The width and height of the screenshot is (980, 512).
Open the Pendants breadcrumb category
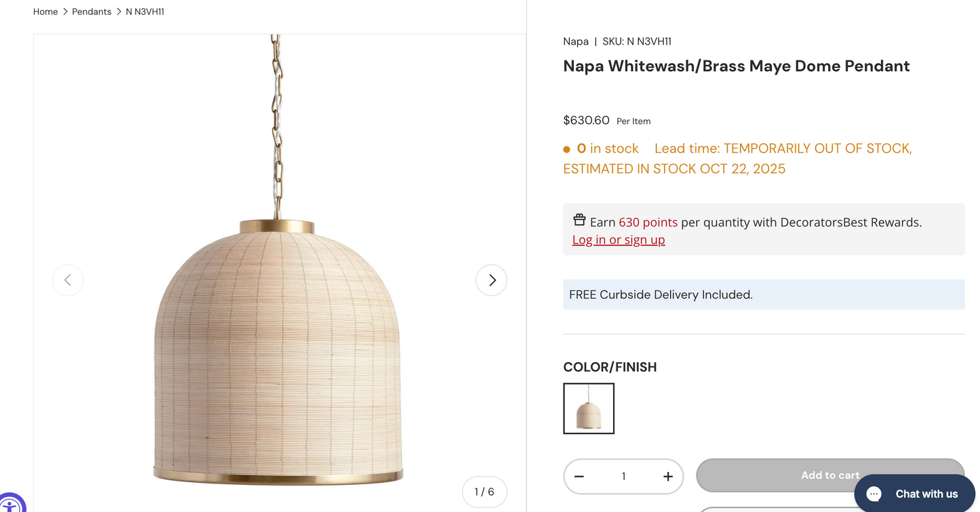92,12
